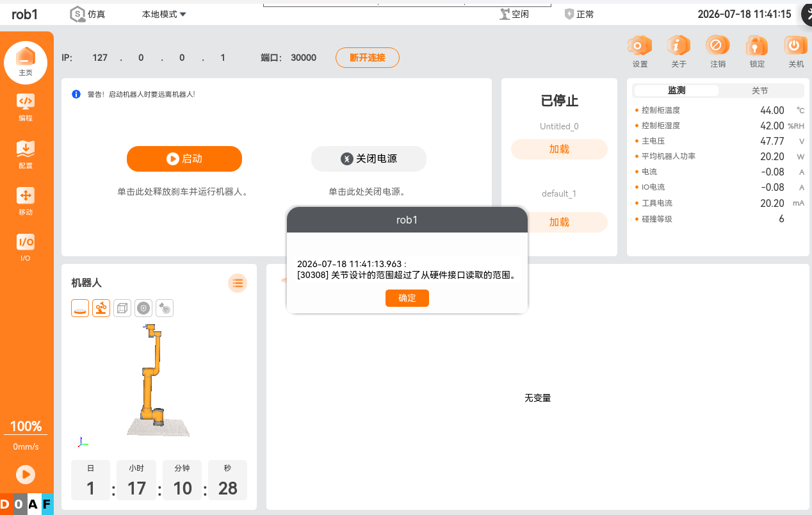Open the 本地模式 mode dropdown

[x=164, y=14]
